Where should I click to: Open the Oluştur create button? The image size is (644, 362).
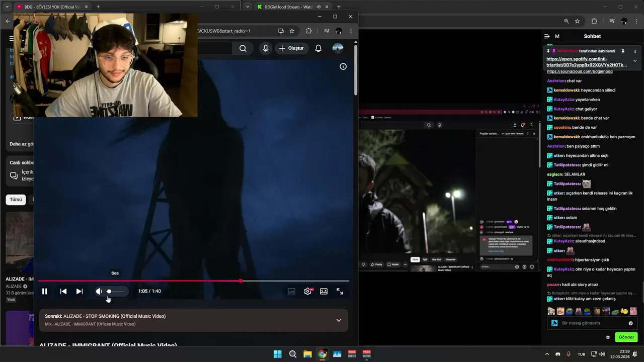coord(291,48)
